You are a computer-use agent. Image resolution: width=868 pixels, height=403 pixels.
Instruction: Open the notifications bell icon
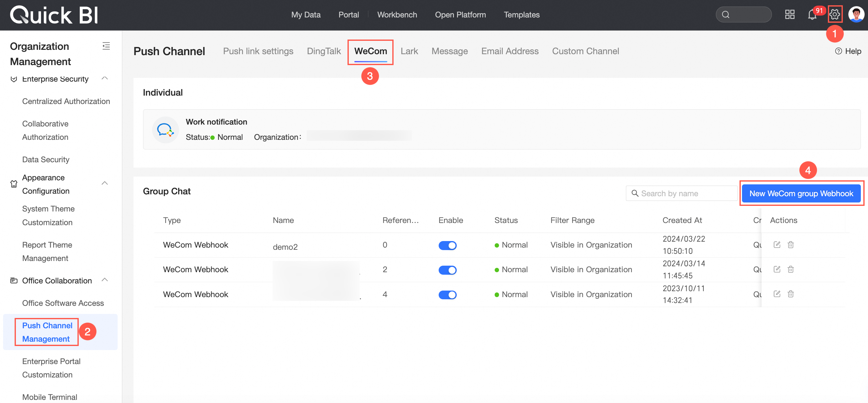pyautogui.click(x=812, y=15)
